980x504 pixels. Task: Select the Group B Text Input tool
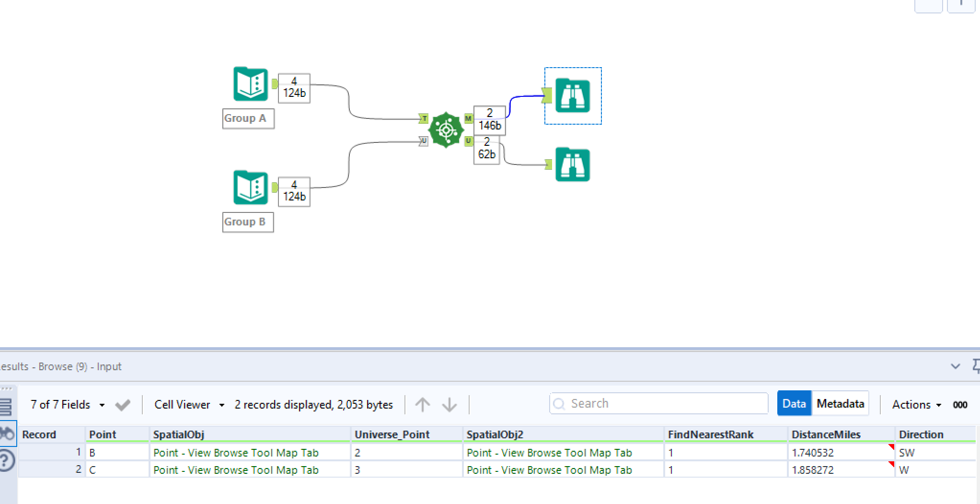pos(250,188)
